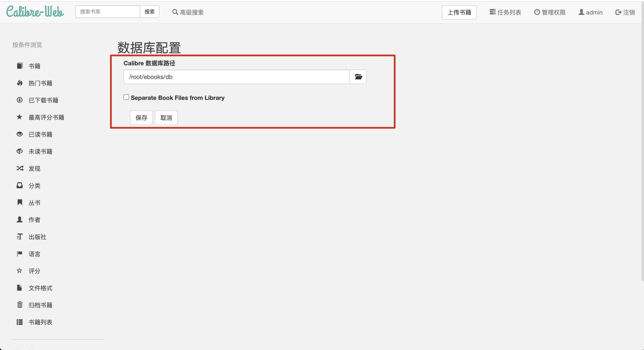
Task: Click the folder browse icon beside database path
Action: click(358, 77)
